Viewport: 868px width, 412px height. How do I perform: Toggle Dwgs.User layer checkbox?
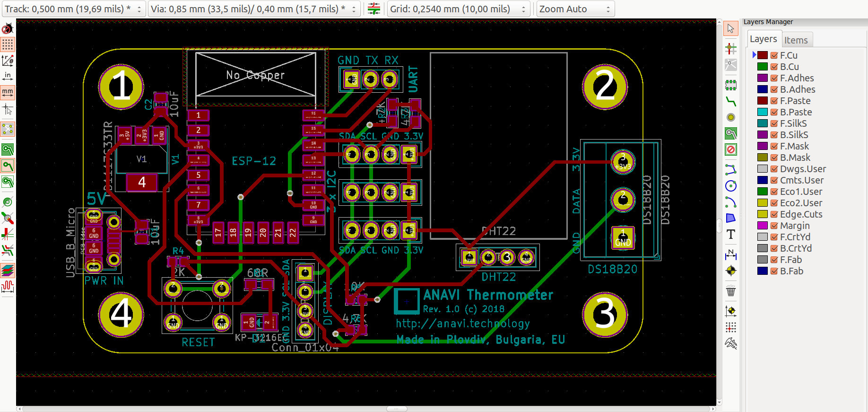click(774, 169)
